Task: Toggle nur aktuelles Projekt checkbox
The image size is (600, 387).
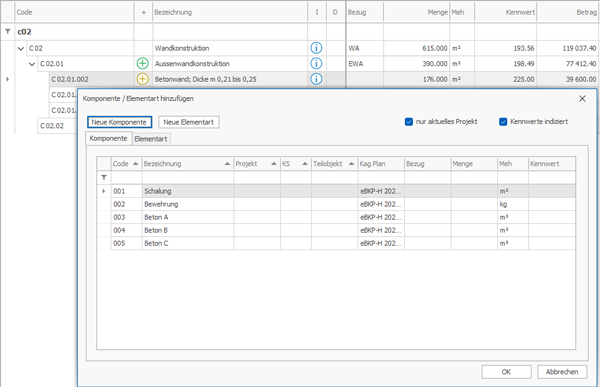Action: pos(409,122)
